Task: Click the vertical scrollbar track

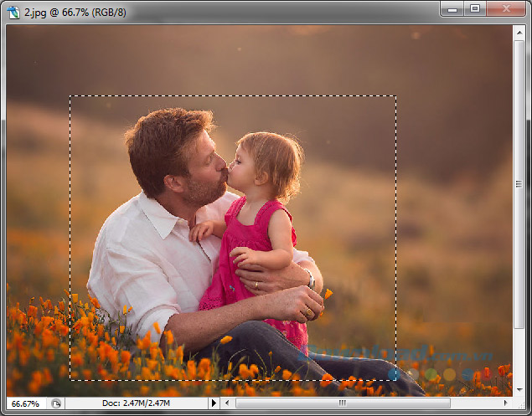Action: [519, 209]
